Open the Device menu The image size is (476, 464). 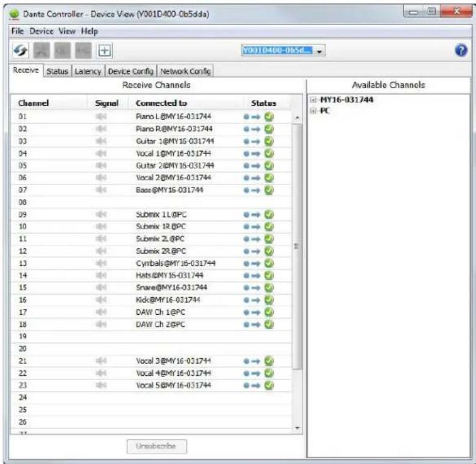click(41, 31)
